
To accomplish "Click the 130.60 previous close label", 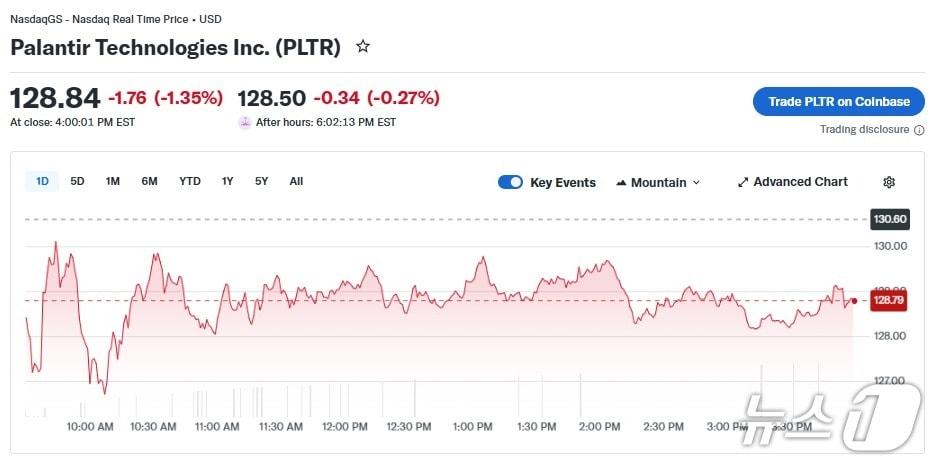I will (889, 219).
